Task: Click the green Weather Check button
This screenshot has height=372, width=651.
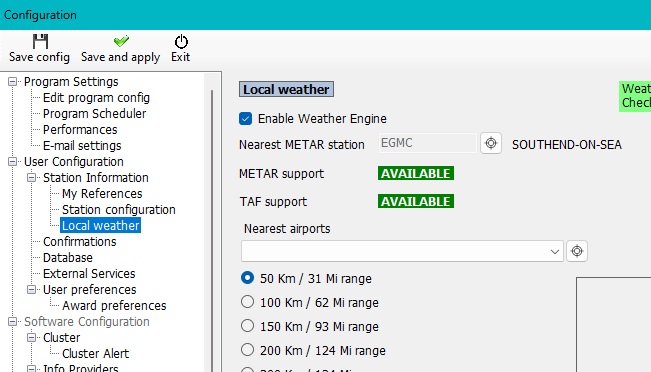Action: 635,96
